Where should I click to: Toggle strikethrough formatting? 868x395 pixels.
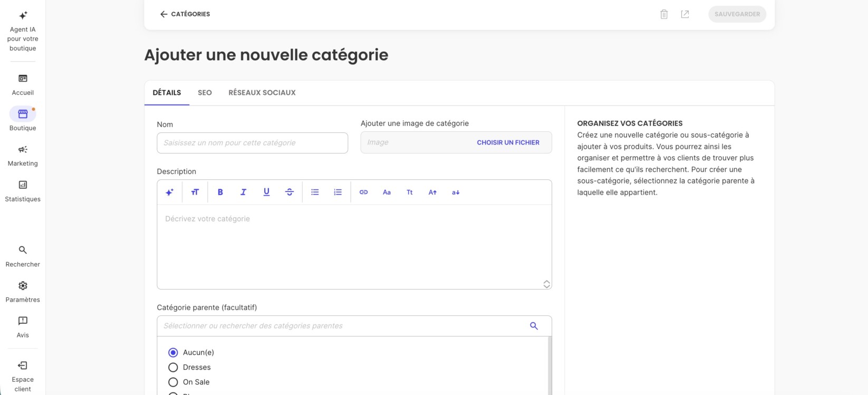[x=290, y=192]
